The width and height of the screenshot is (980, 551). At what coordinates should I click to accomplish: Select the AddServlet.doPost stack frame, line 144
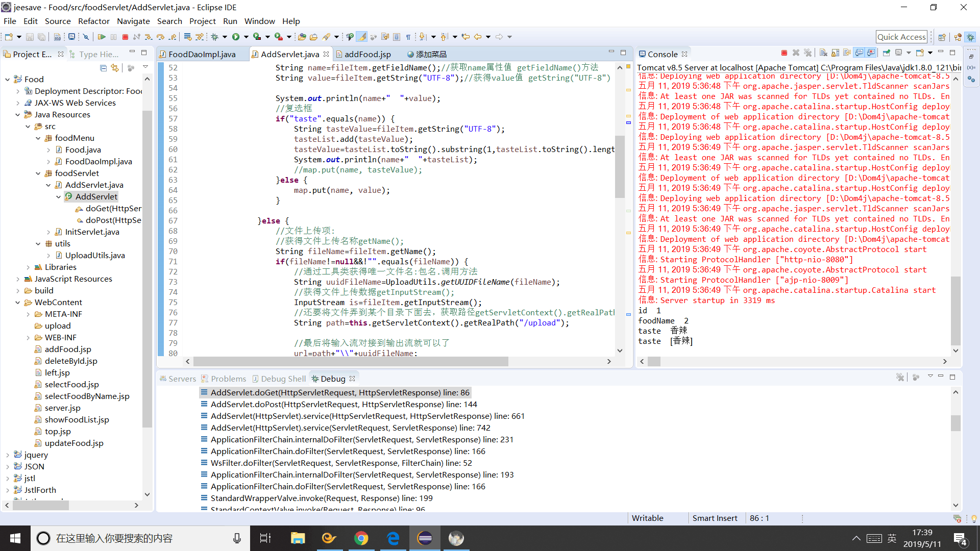[x=344, y=404]
